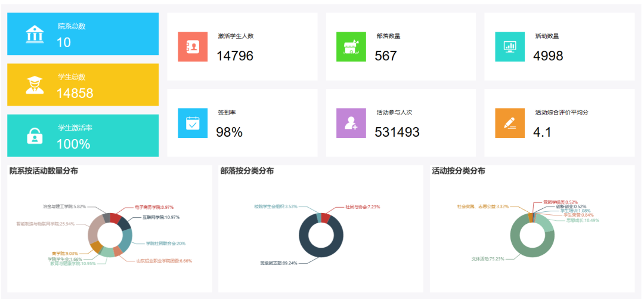Select the large green 文体活动 donut slice
This screenshot has height=302, width=644.
527,252
